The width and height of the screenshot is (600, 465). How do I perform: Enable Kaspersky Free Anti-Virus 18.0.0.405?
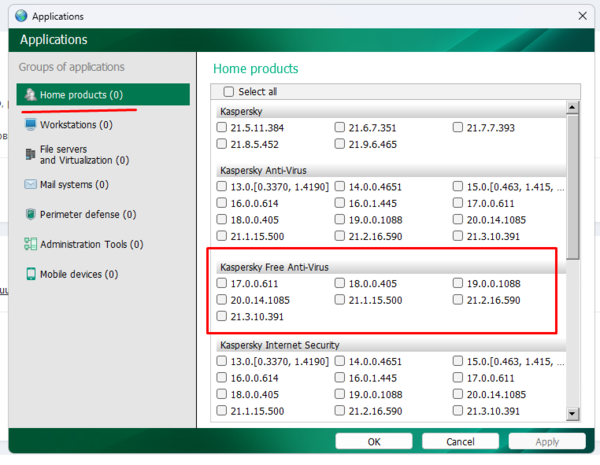point(339,283)
